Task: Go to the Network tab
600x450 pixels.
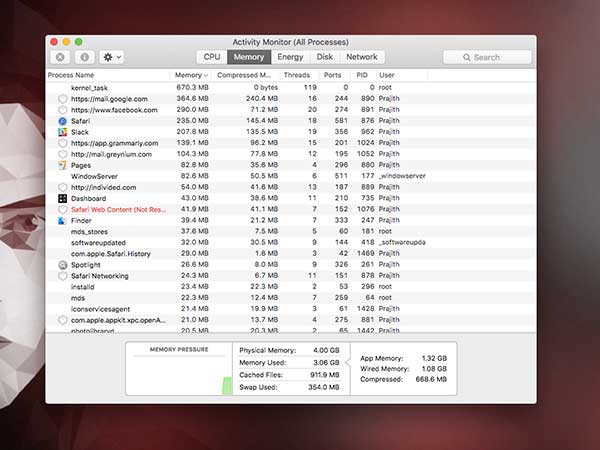Action: point(362,57)
